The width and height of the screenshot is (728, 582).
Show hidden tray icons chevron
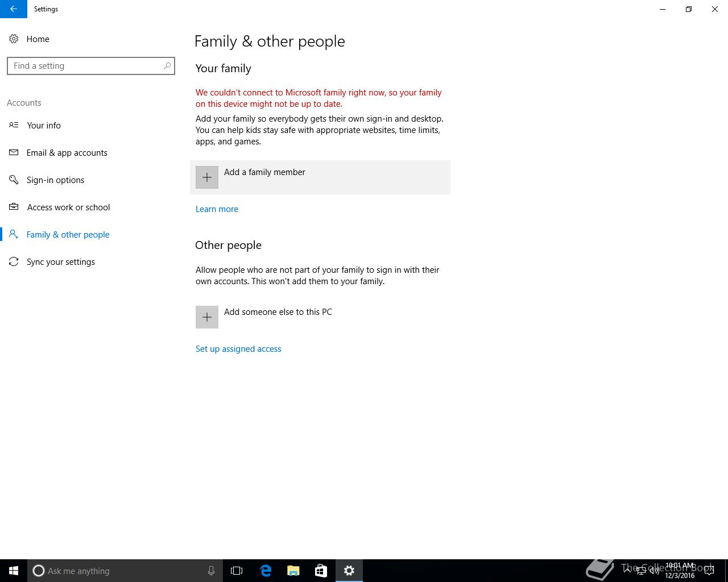point(627,571)
